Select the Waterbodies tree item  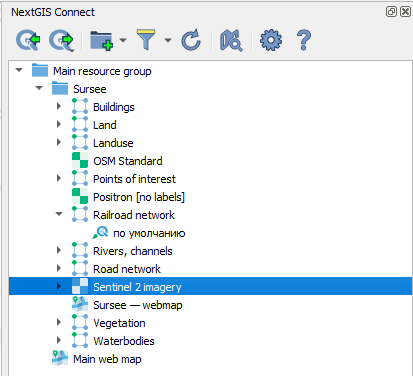pyautogui.click(x=124, y=341)
